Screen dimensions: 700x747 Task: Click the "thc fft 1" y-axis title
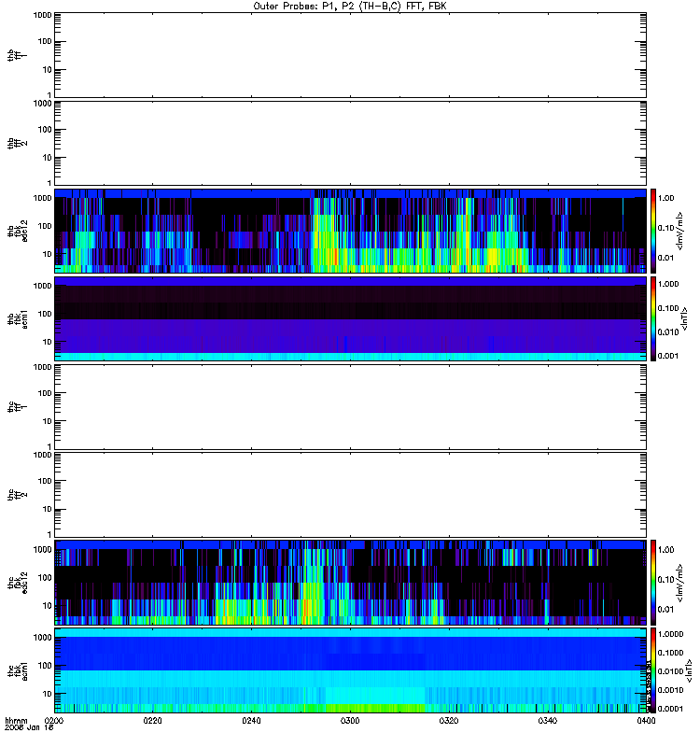(17, 407)
